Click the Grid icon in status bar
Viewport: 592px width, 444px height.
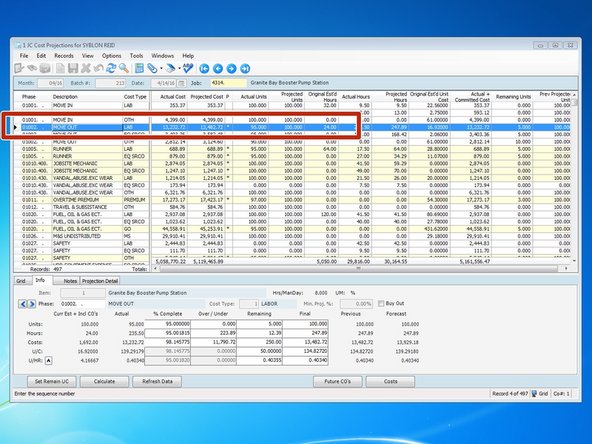coord(535,393)
